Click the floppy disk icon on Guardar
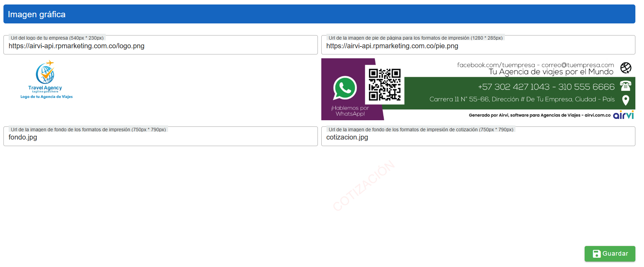Viewport: 644px width, 267px height. (596, 254)
